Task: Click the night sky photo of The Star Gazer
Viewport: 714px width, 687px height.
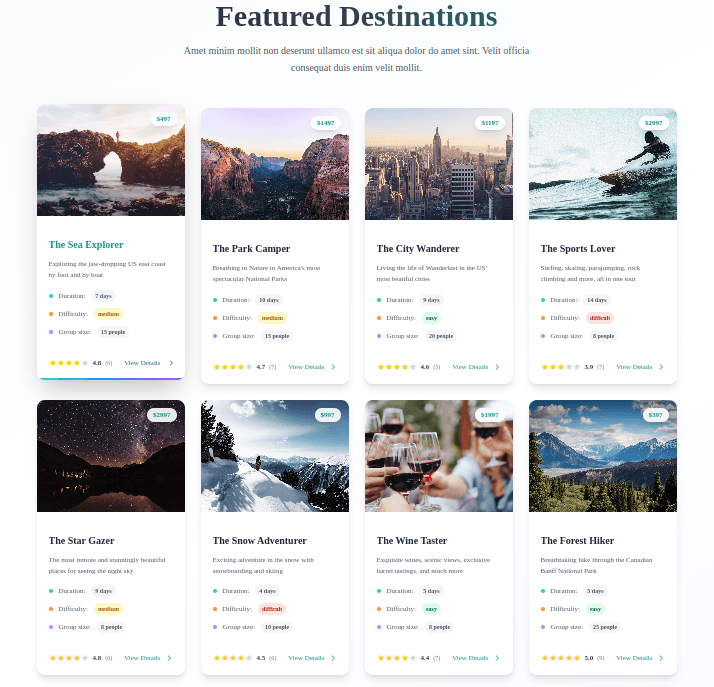Action: (x=111, y=456)
